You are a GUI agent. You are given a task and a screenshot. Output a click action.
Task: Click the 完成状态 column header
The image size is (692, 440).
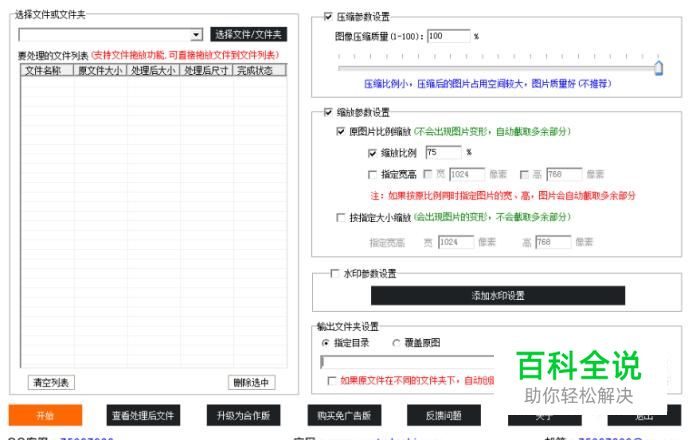259,70
